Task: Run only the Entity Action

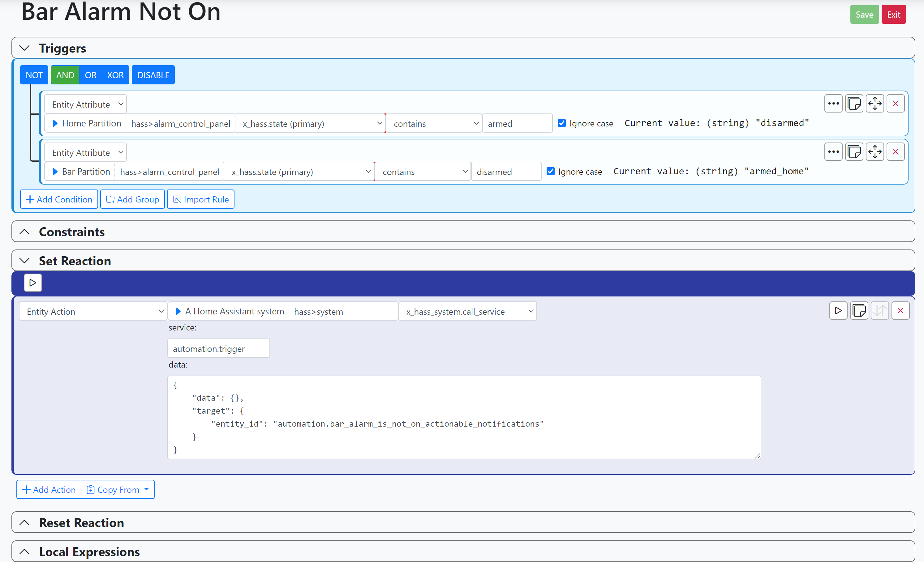Action: [x=838, y=311]
